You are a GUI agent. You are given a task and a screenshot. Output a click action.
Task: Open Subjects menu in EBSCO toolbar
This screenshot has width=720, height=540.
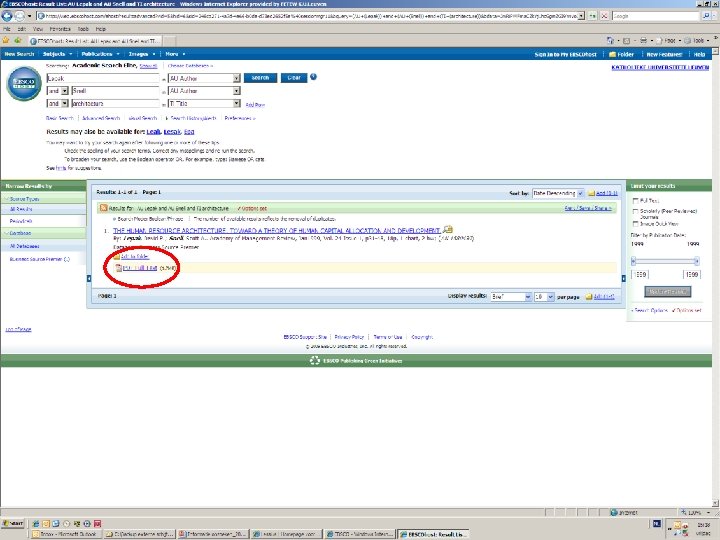pyautogui.click(x=57, y=54)
